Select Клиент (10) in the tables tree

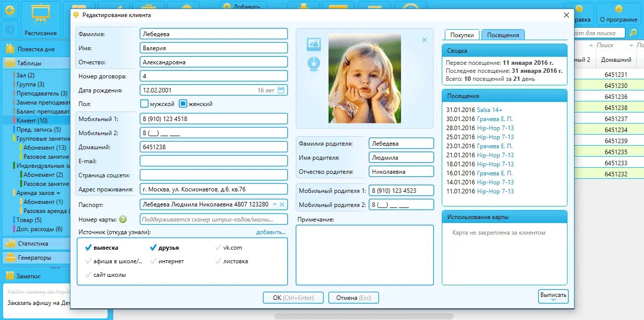coord(32,121)
